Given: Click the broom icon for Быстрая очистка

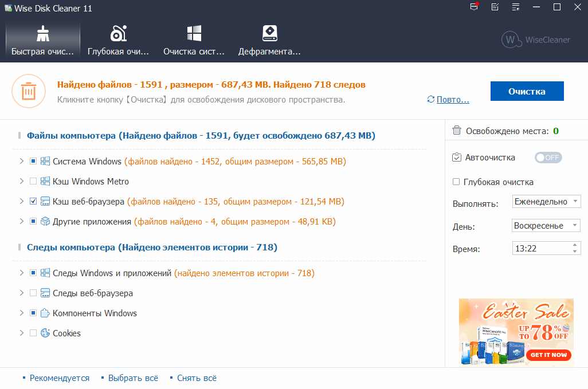Looking at the screenshot, I should 42,34.
